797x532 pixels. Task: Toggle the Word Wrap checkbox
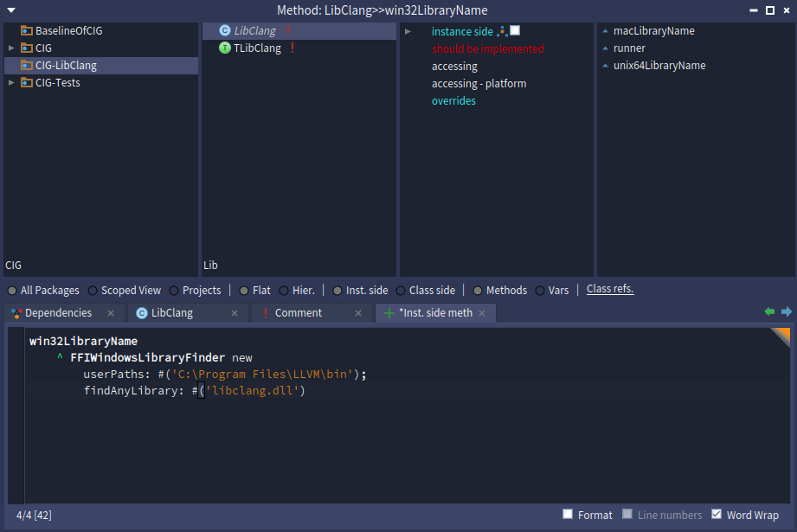click(x=717, y=514)
